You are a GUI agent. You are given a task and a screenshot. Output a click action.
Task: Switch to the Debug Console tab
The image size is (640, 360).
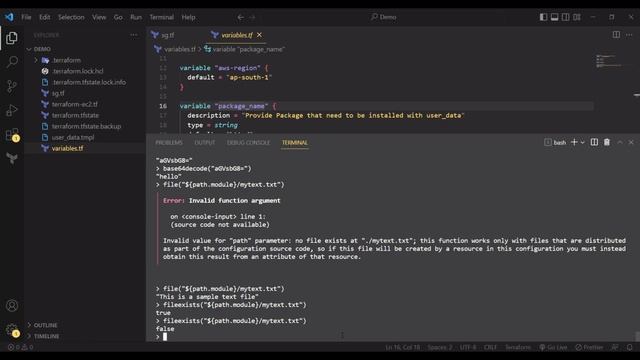coord(248,142)
